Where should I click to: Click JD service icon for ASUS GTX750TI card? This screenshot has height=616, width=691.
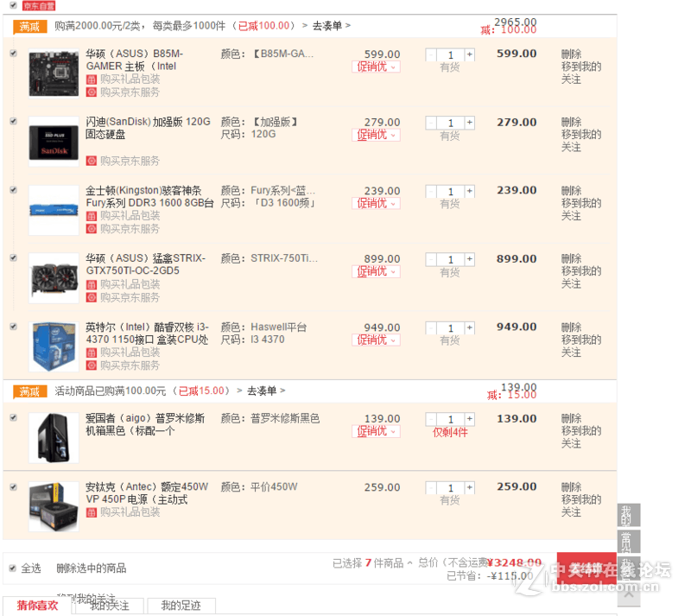pyautogui.click(x=92, y=297)
